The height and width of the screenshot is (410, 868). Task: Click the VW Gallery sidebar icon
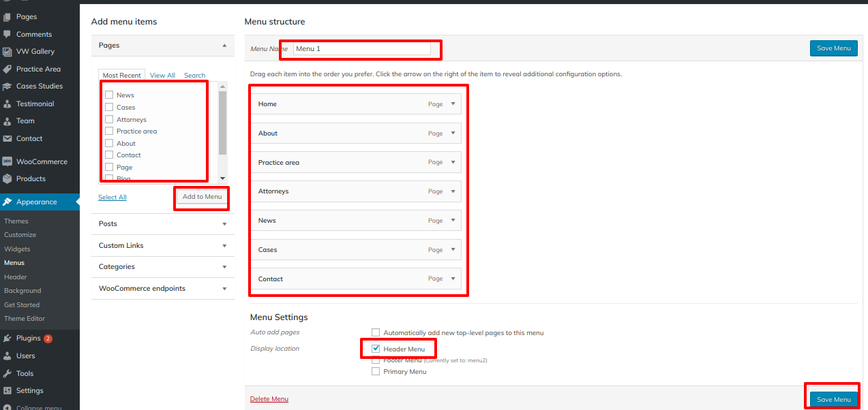click(8, 52)
